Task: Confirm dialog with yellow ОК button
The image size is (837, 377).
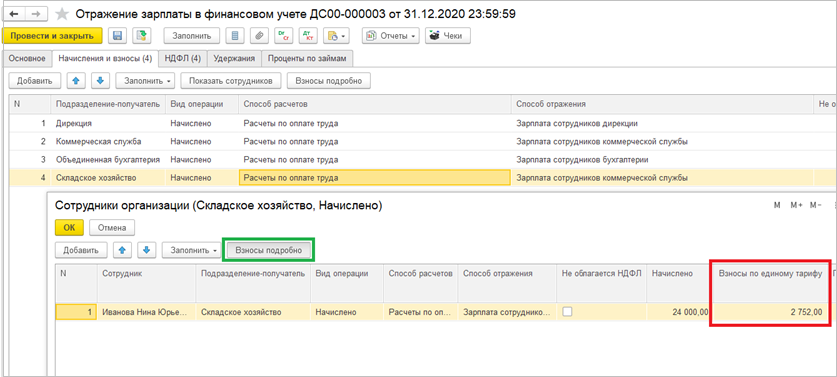Action: (x=69, y=227)
